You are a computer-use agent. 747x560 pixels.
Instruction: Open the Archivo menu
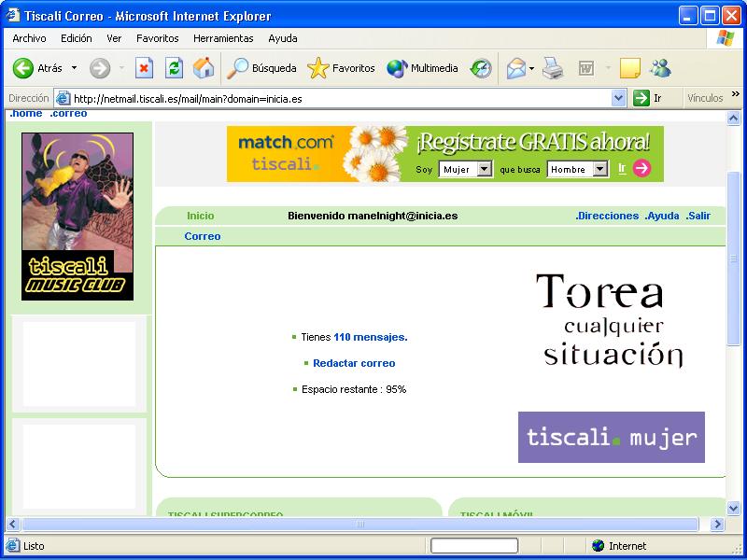(30, 38)
